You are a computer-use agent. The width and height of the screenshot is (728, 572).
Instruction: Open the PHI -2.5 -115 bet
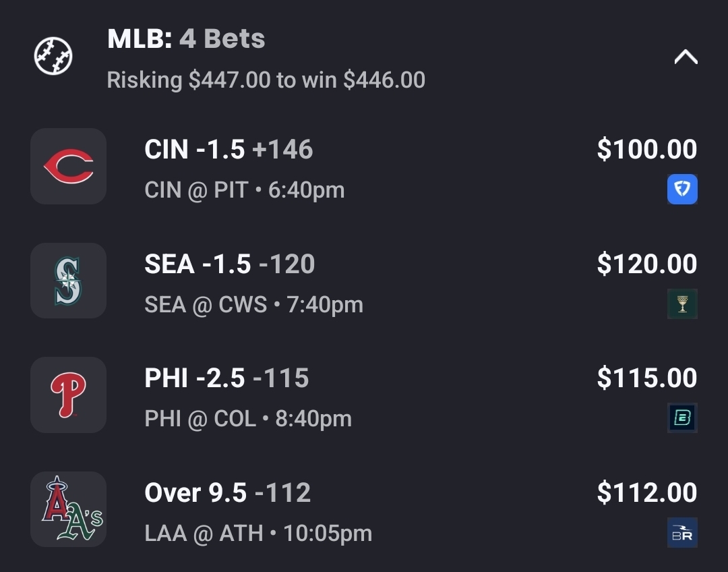(226, 378)
